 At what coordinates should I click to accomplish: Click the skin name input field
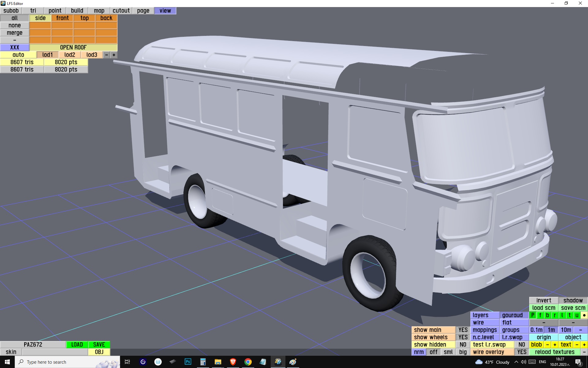[x=55, y=352]
